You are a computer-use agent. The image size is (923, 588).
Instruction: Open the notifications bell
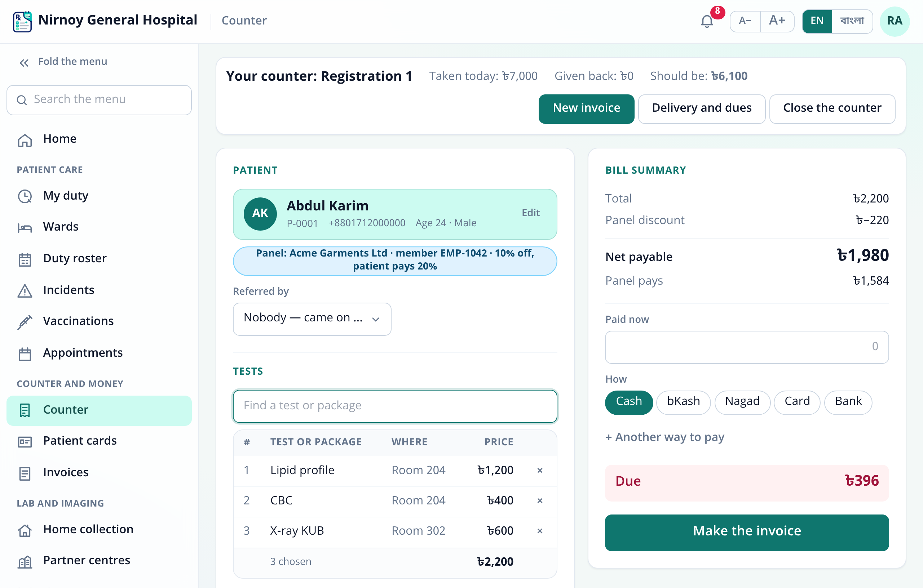click(x=707, y=21)
